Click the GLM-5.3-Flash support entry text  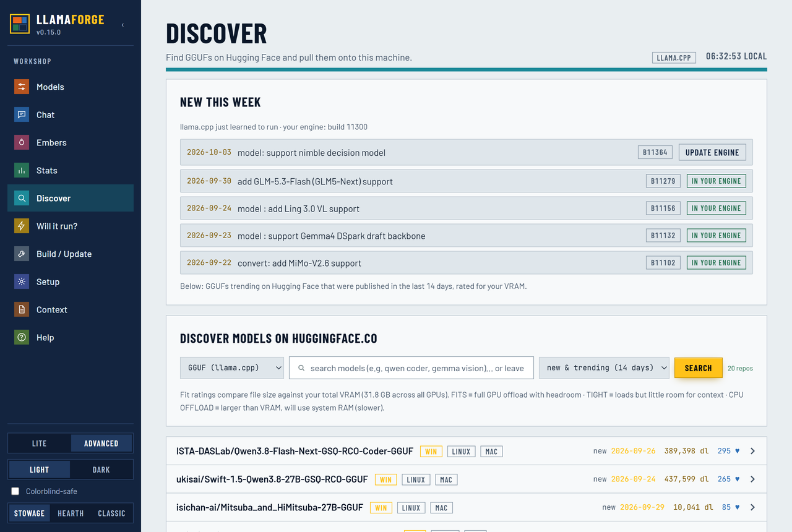(x=315, y=181)
